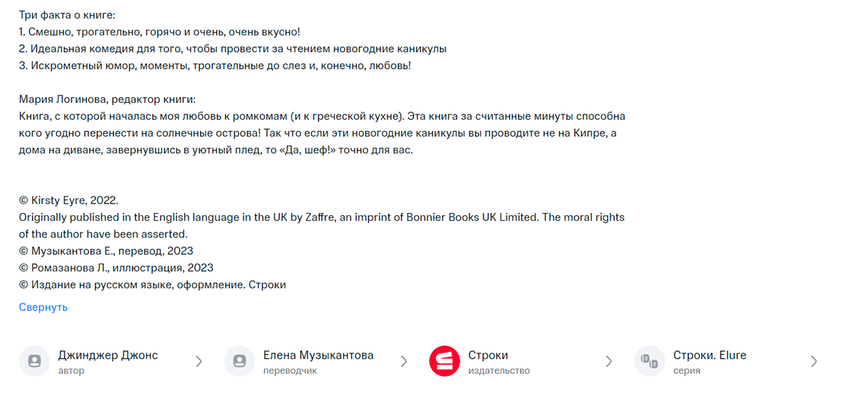Click the 'издательство' label under Строки
The image size is (868, 399).
tap(499, 371)
